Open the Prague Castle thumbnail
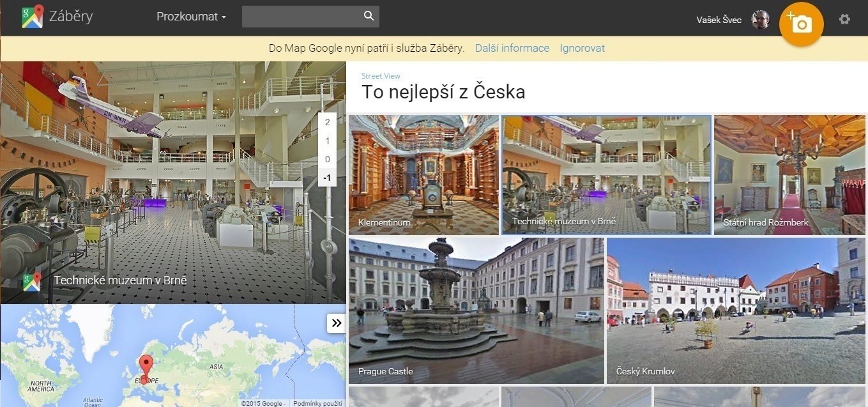Screen dimensions: 868x407 tap(476, 311)
